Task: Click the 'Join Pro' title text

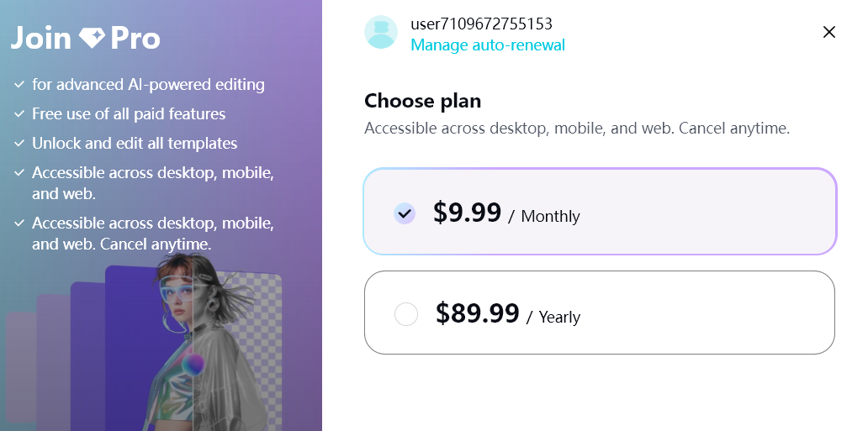Action: click(x=86, y=38)
